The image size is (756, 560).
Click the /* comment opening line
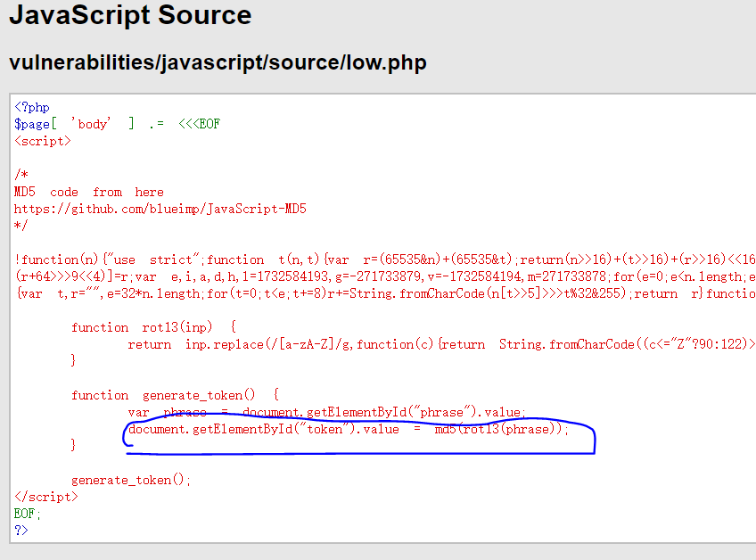21,174
